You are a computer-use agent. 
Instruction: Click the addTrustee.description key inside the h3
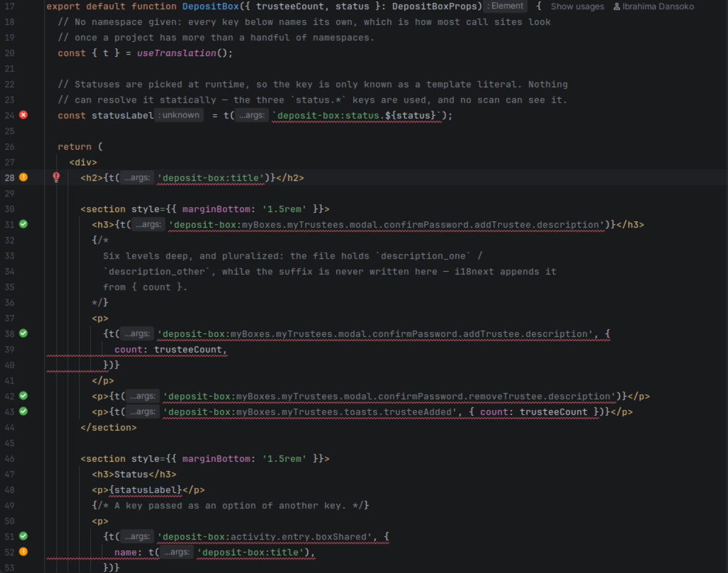pos(387,225)
